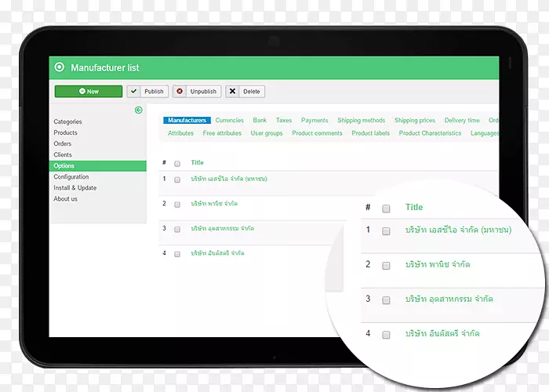Switch to the Payments tab

314,120
